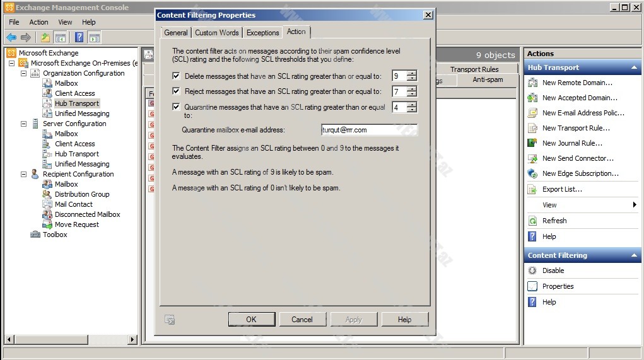Click the Refresh icon in Actions pane
The width and height of the screenshot is (644, 360).
point(532,221)
